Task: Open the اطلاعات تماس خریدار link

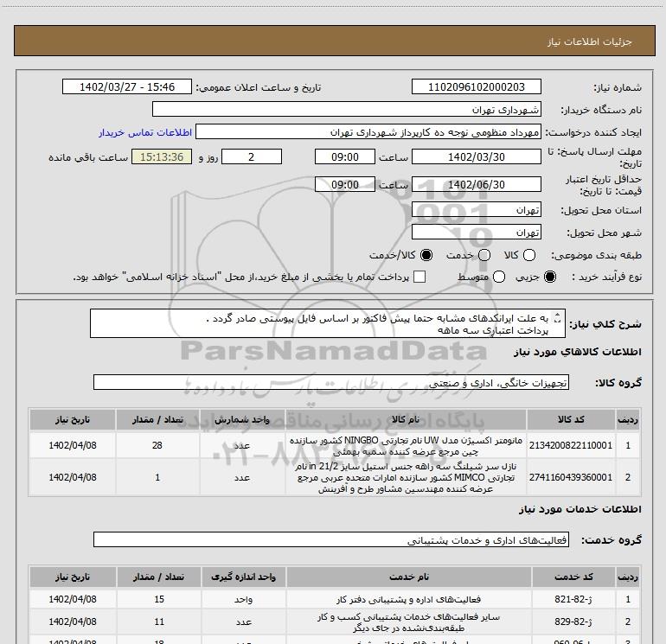Action: click(x=145, y=132)
